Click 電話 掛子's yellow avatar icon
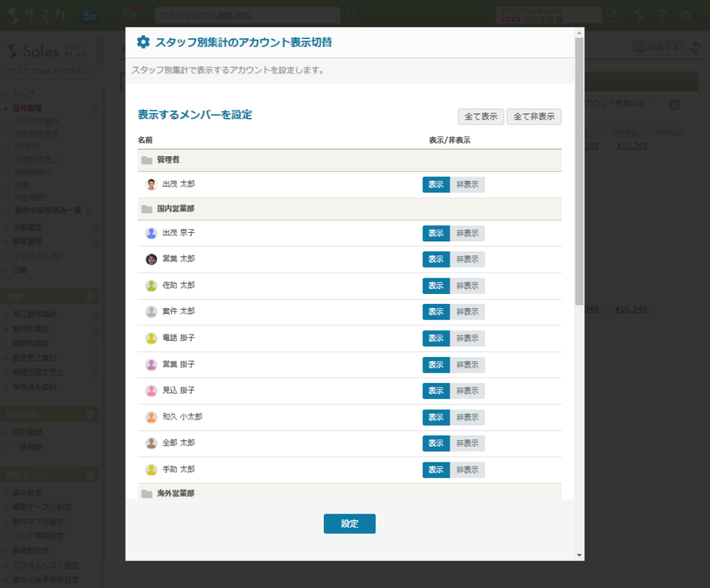Viewport: 710px width, 588px height. 151,338
